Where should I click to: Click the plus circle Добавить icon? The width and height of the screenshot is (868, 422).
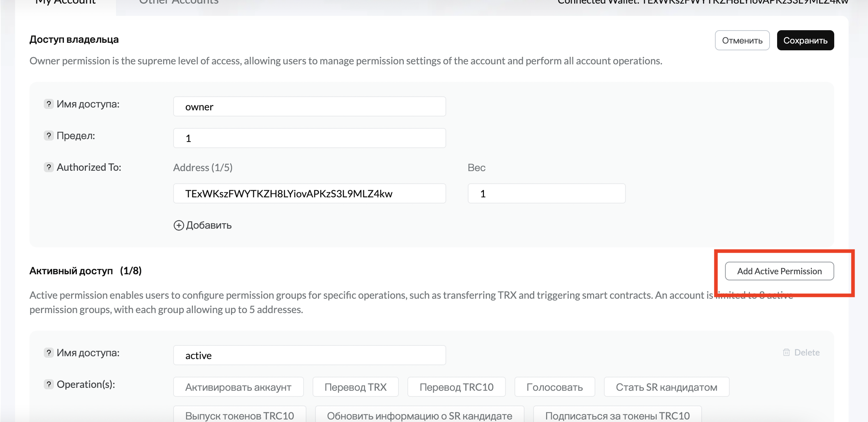click(179, 225)
